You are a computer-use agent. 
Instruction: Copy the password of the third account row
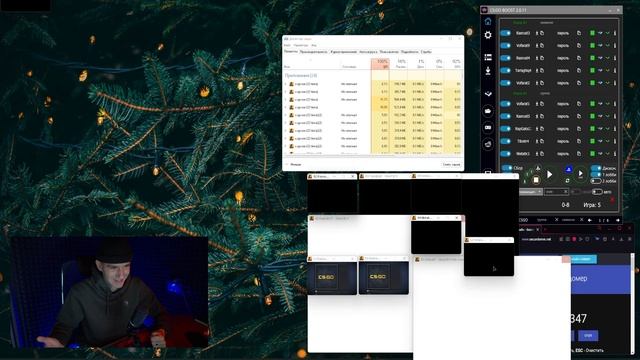point(579,58)
